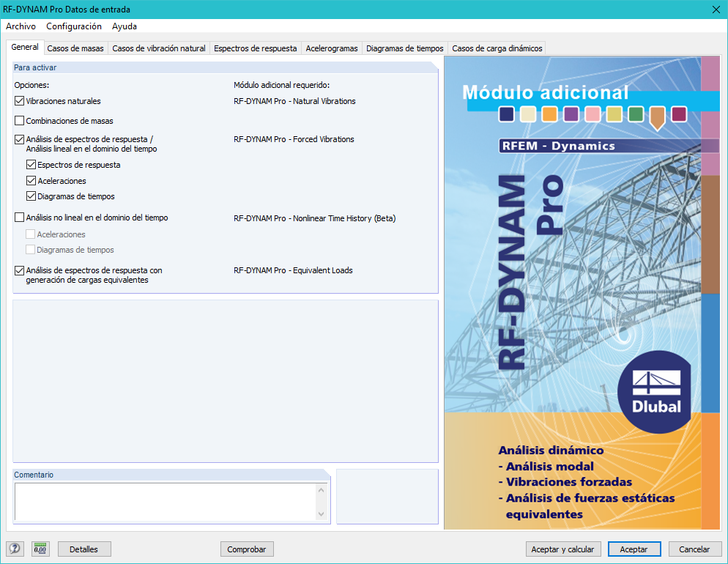
Task: Click 'RF-DYNAM Pro - Equivalent Loads' text
Action: tap(293, 270)
